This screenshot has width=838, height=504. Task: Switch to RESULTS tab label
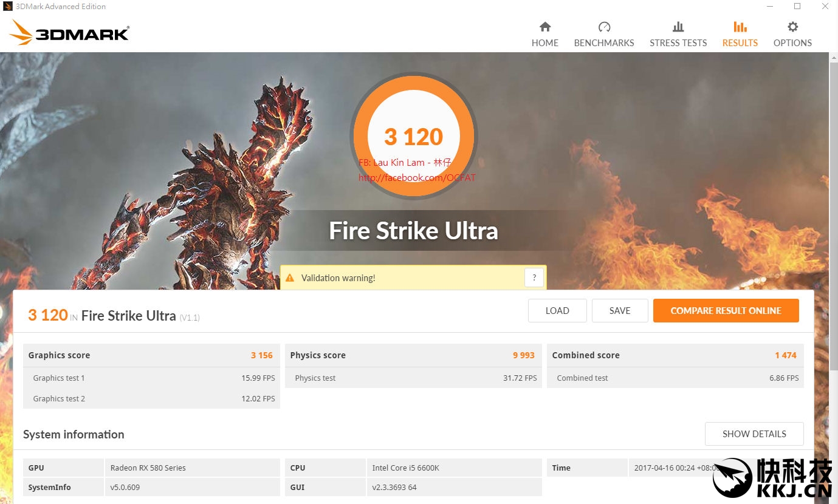point(740,43)
